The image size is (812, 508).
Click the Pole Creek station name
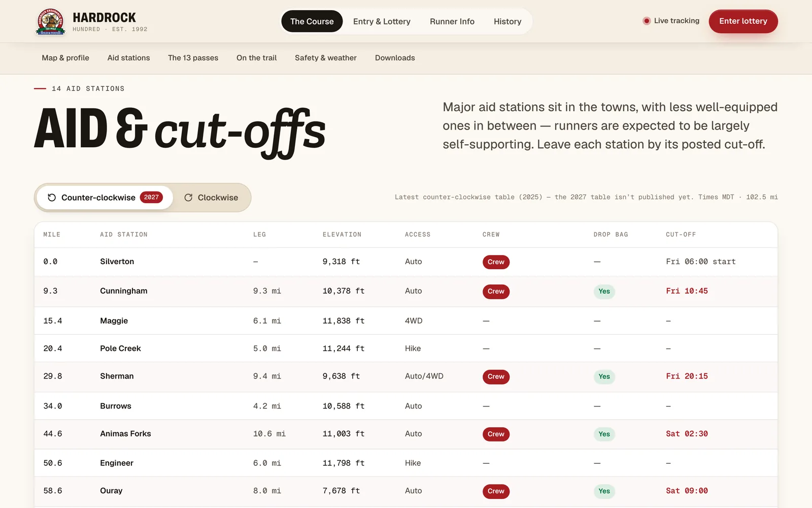(120, 348)
